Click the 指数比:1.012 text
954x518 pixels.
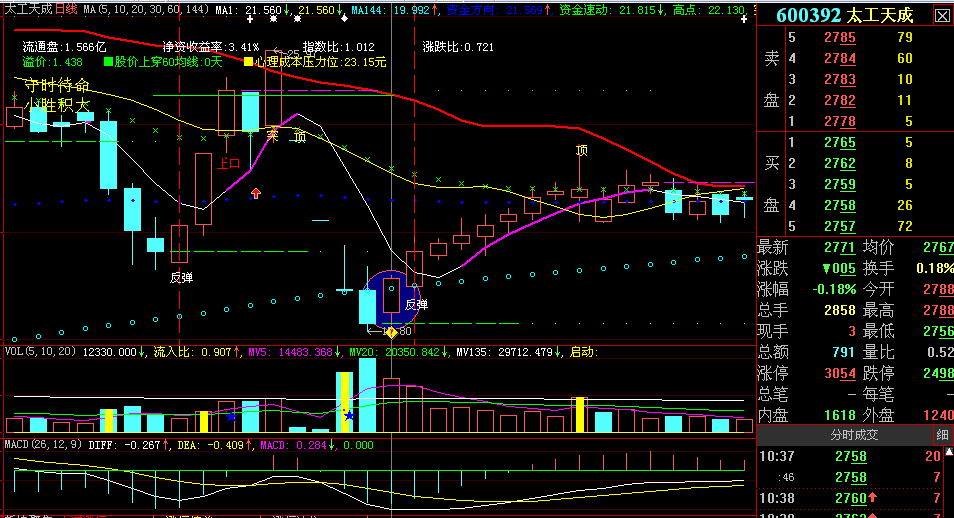(x=339, y=47)
